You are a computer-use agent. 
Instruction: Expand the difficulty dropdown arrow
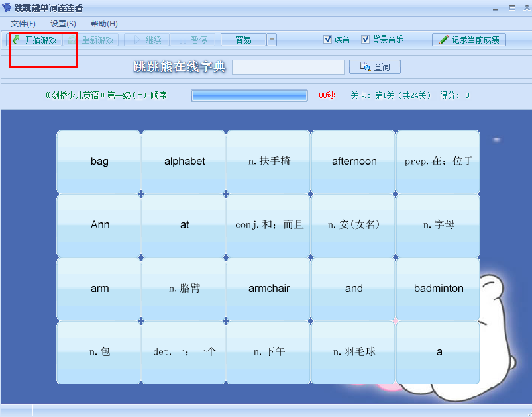[272, 40]
